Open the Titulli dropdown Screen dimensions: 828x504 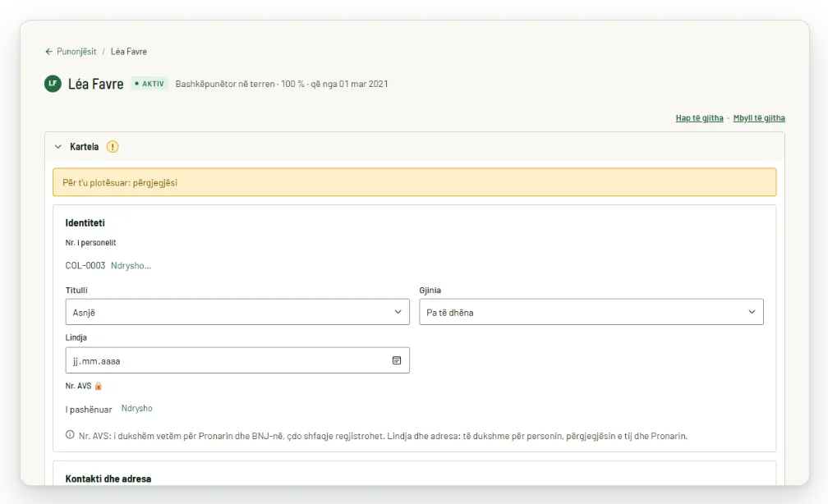coord(237,312)
